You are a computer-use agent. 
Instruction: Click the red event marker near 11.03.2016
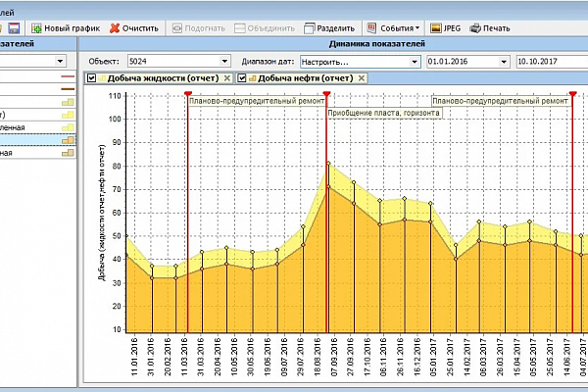188,93
